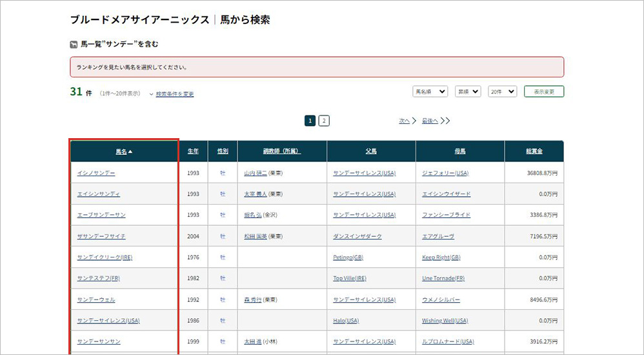Click 最後へ last-page link
The image size is (644, 355).
tap(430, 121)
